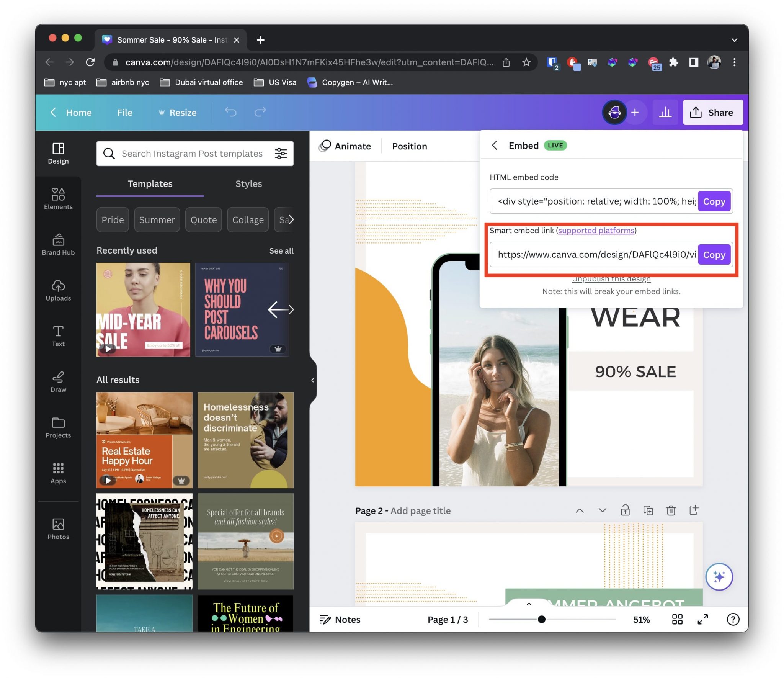Image resolution: width=784 pixels, height=679 pixels.
Task: Select the Mid-Year Sale template thumbnail
Action: coord(143,309)
